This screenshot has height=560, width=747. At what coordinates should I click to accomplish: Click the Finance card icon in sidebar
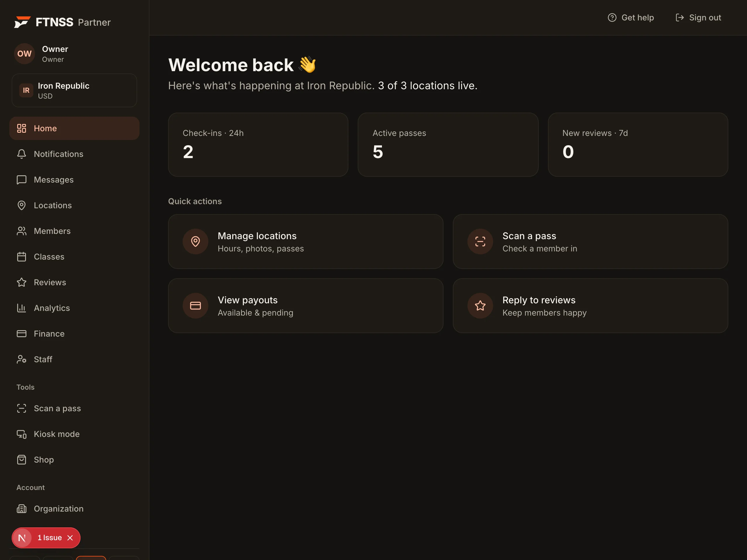22,333
